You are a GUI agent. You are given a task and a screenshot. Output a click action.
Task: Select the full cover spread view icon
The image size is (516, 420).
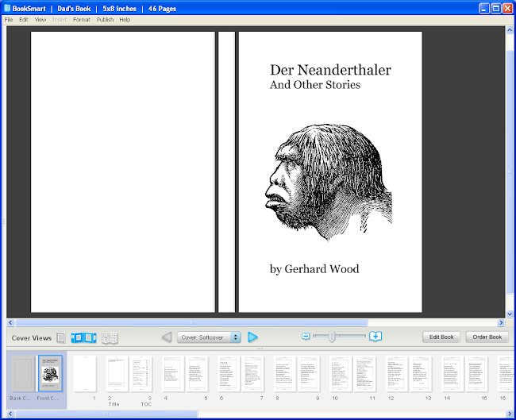pos(83,337)
